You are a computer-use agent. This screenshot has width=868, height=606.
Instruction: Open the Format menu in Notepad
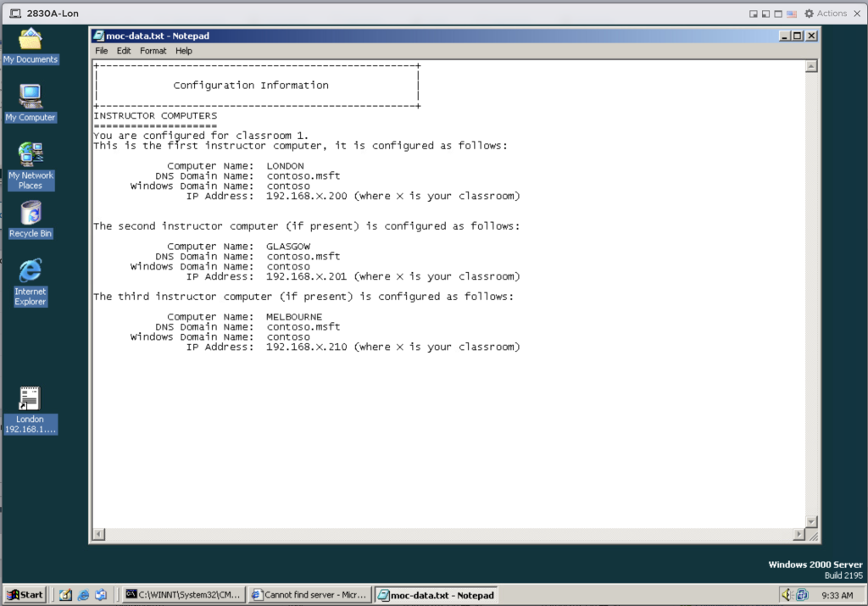click(x=153, y=51)
